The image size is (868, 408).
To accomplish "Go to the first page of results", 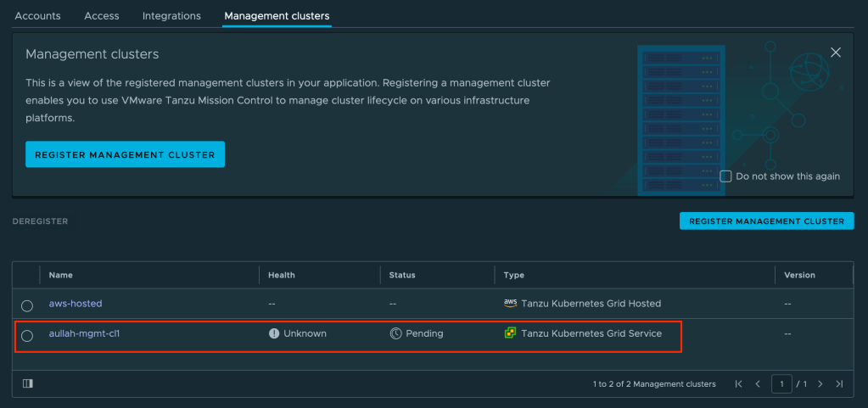I will [x=738, y=384].
